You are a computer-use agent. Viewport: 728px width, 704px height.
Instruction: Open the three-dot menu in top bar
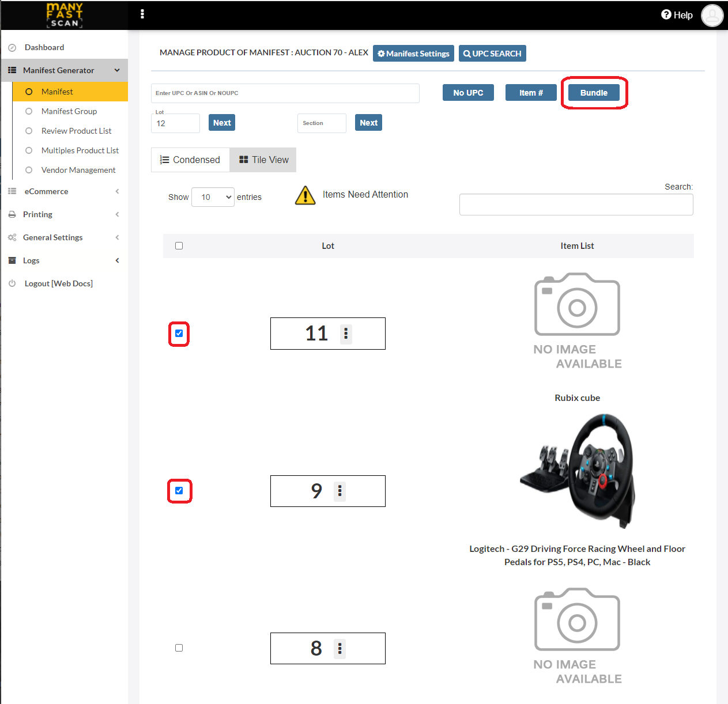(x=142, y=14)
